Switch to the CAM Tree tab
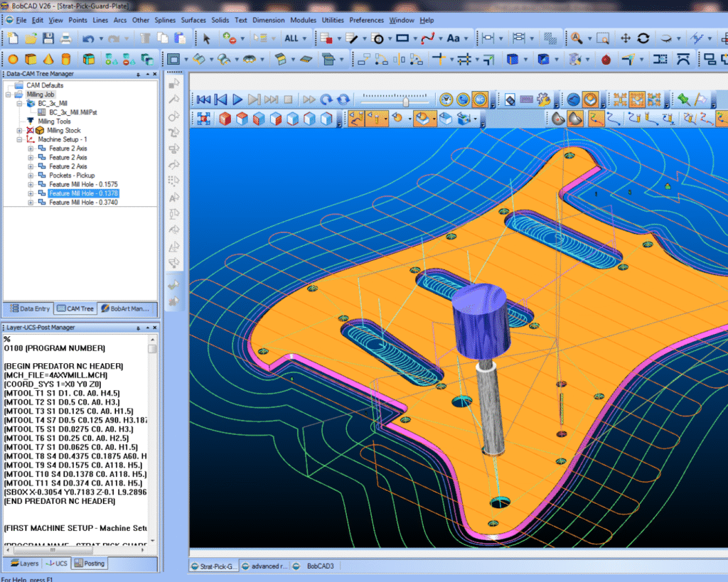 (75, 308)
